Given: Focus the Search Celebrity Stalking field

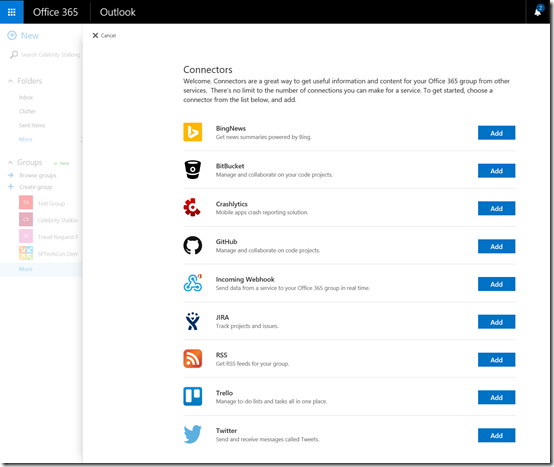Looking at the screenshot, I should point(44,54).
